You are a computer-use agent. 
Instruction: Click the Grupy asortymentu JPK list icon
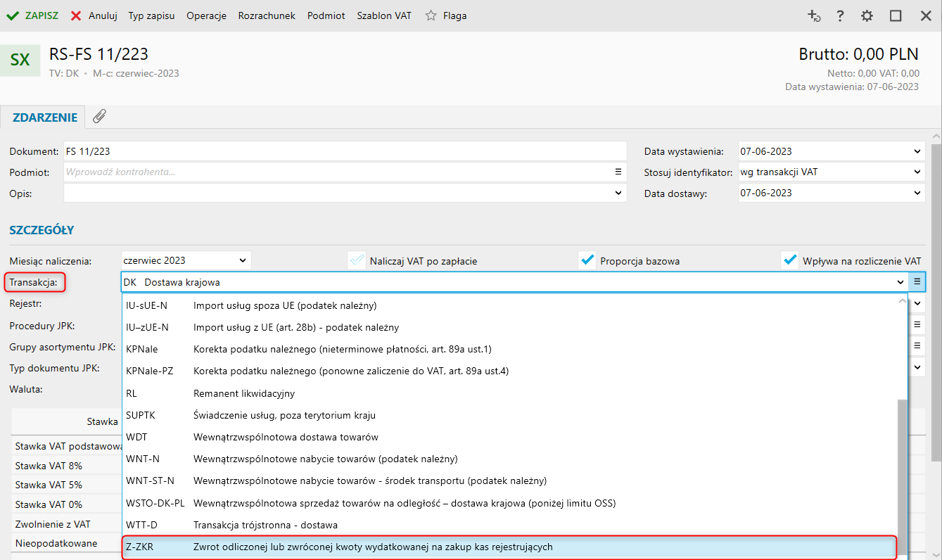(917, 345)
